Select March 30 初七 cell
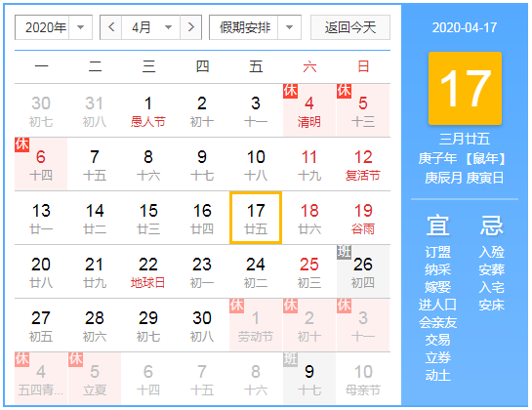 41,110
